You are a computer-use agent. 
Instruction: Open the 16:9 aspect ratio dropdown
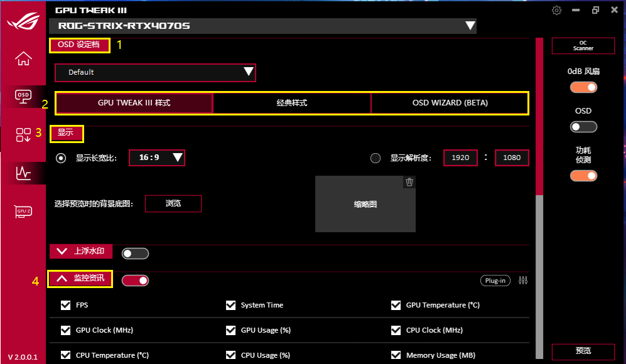coord(157,158)
